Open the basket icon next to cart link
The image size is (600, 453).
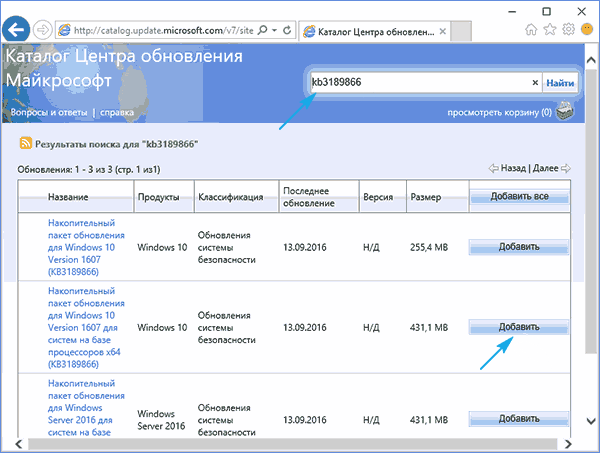[566, 112]
